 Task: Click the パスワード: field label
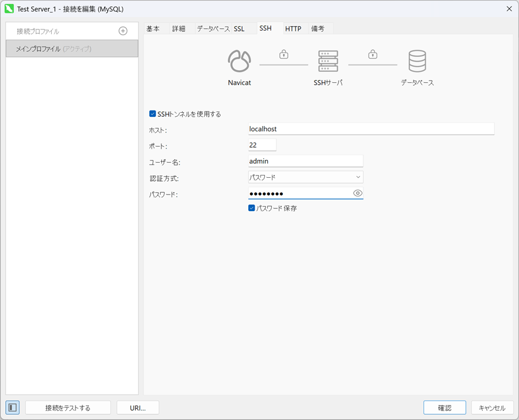click(x=163, y=195)
